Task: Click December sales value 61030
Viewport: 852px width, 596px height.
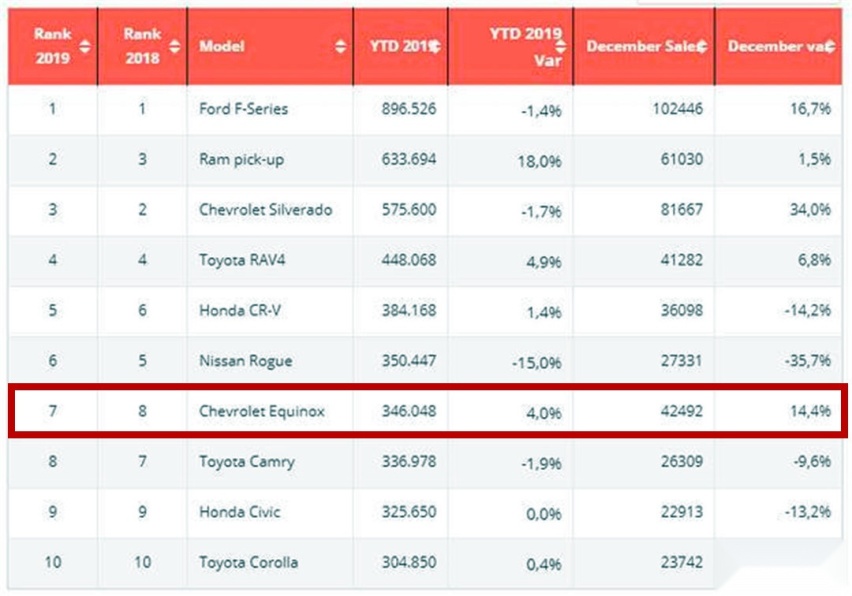Action: click(x=681, y=159)
